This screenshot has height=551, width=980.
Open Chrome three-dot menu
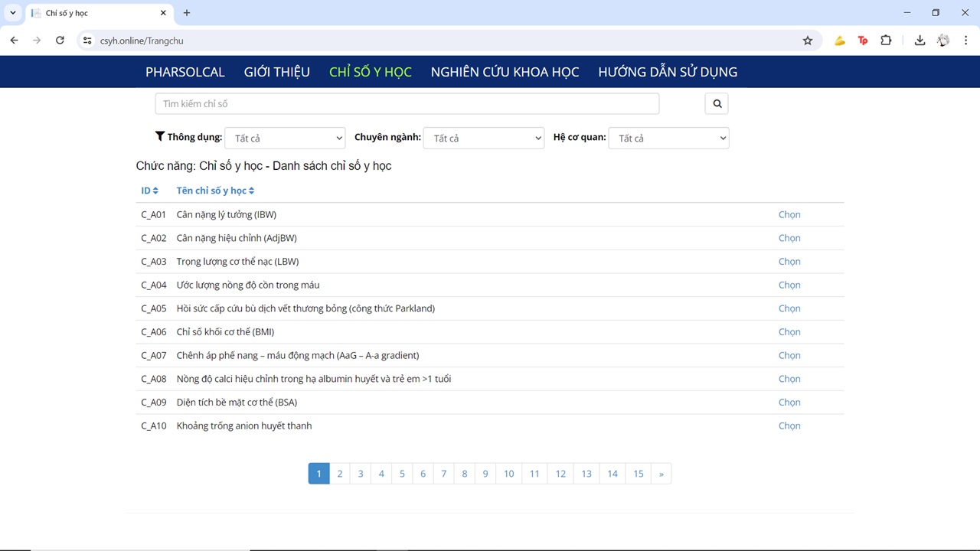point(966,41)
